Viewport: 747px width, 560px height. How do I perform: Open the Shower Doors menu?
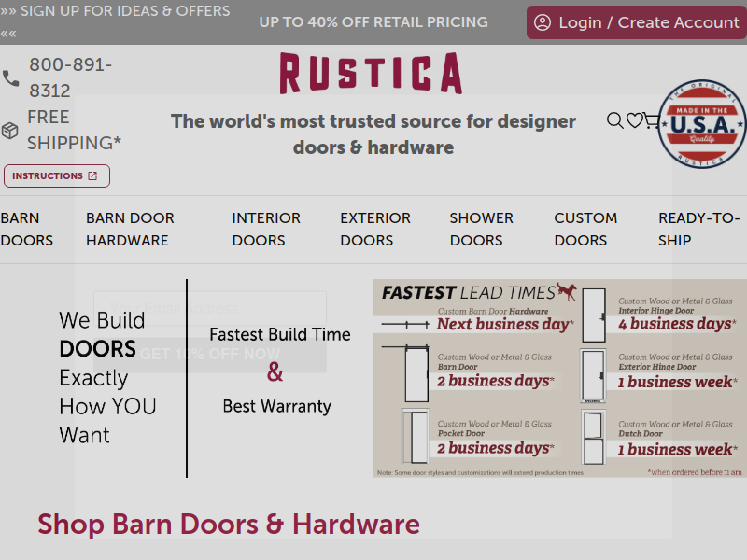click(x=482, y=229)
